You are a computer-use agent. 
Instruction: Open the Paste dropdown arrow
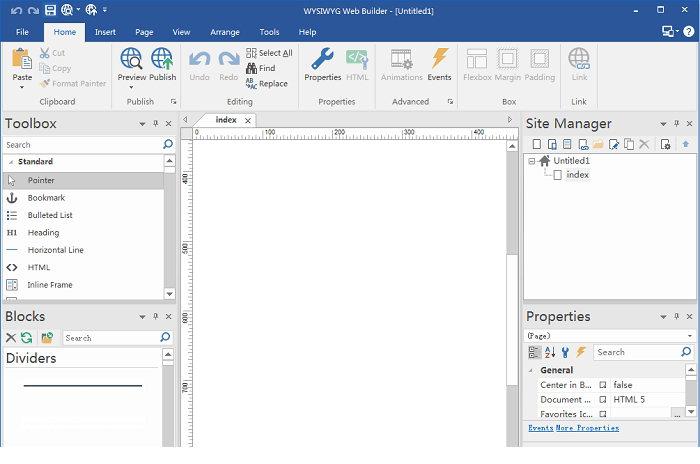pos(22,88)
